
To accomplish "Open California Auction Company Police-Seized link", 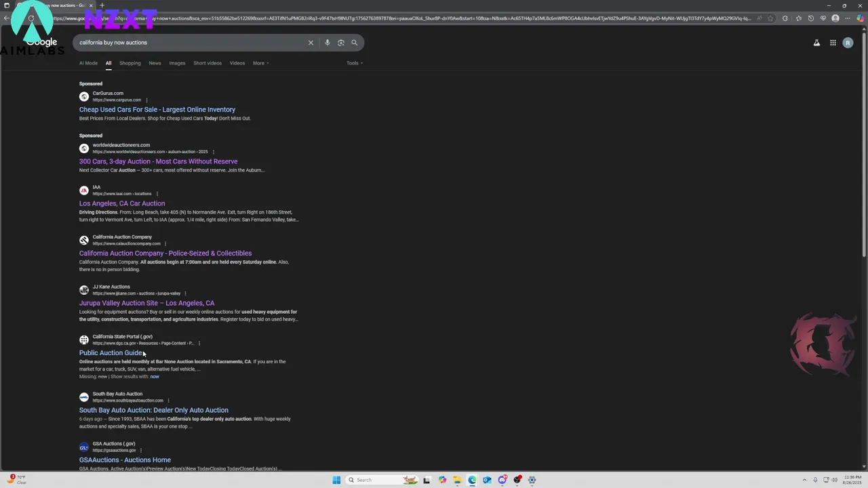I will (x=165, y=253).
